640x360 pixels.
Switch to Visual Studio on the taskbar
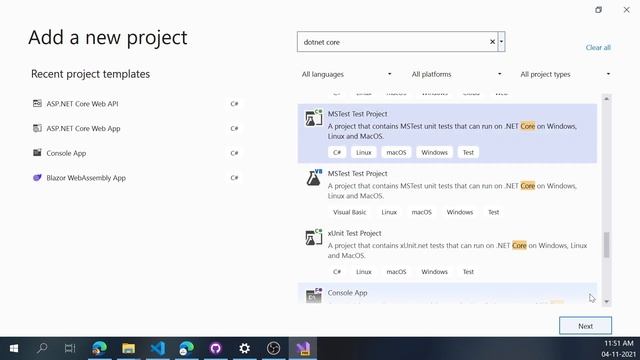(303, 348)
